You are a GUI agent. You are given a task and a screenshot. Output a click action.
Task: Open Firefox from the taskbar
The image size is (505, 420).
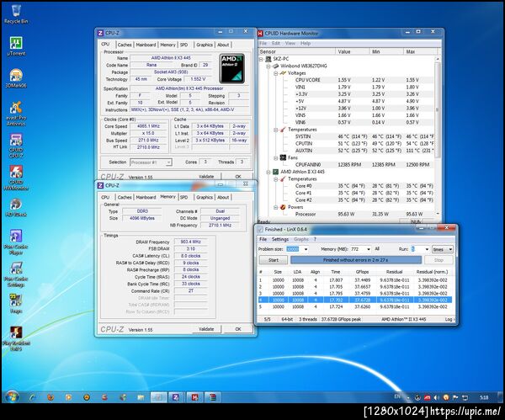tap(50, 397)
